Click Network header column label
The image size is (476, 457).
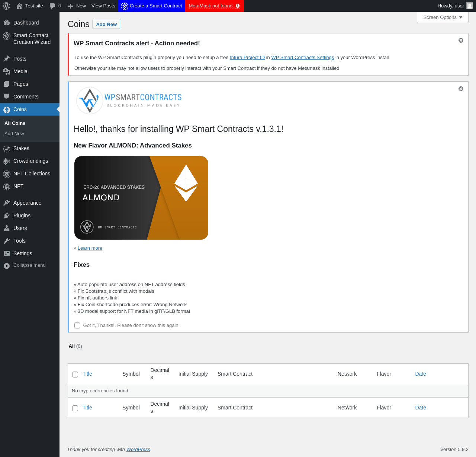coord(347,374)
